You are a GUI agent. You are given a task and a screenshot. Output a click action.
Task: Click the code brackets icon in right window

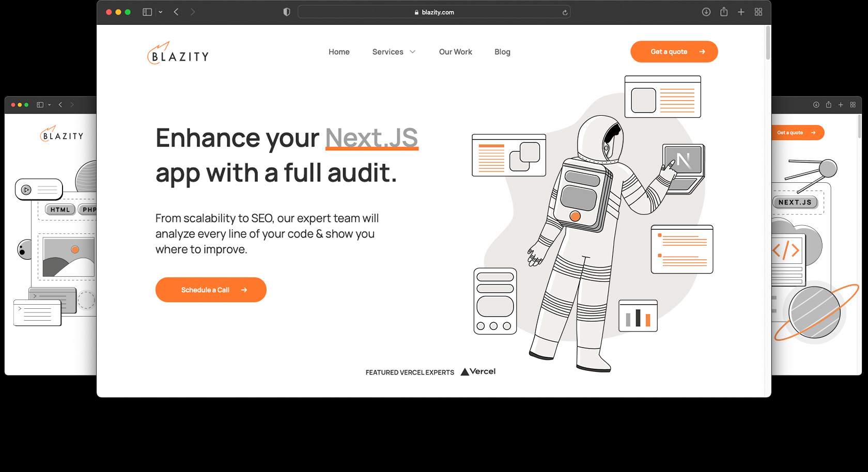tap(786, 250)
